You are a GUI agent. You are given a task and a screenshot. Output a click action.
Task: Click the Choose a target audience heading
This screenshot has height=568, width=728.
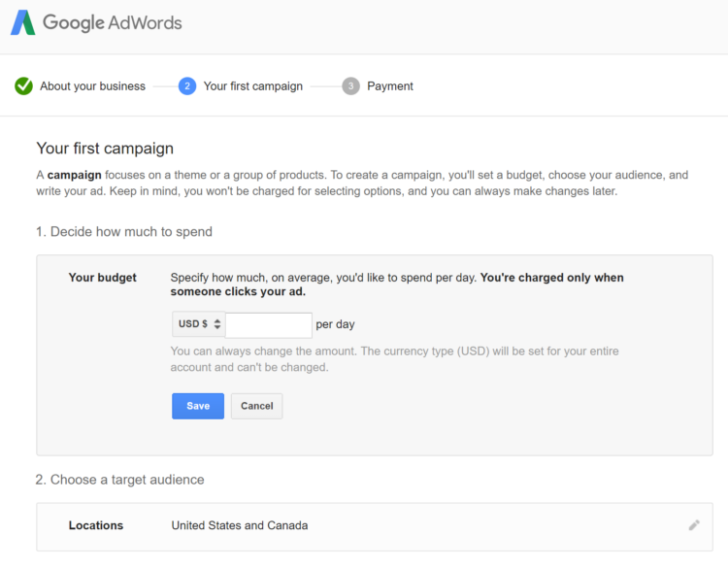tap(120, 480)
